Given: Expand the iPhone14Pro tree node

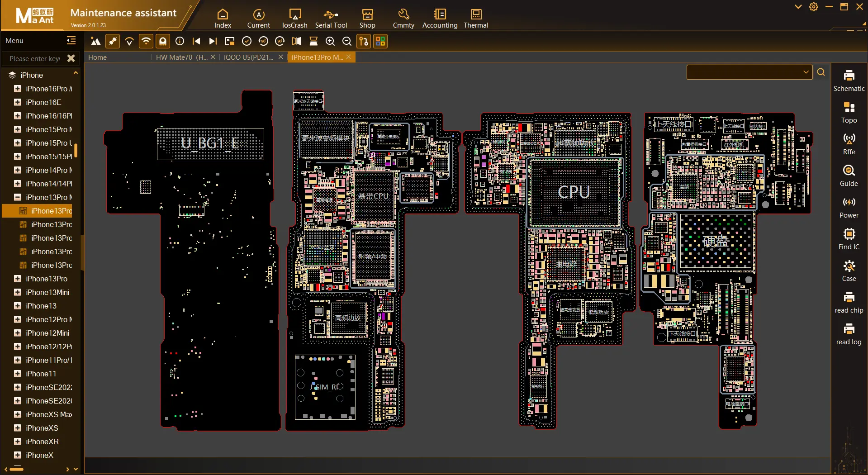Looking at the screenshot, I should (x=18, y=170).
